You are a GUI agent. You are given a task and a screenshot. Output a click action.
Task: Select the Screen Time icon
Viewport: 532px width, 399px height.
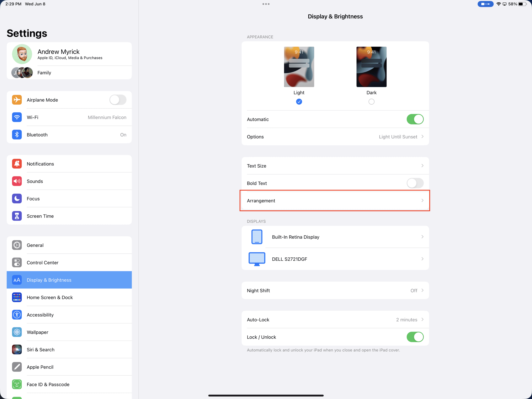pyautogui.click(x=16, y=216)
